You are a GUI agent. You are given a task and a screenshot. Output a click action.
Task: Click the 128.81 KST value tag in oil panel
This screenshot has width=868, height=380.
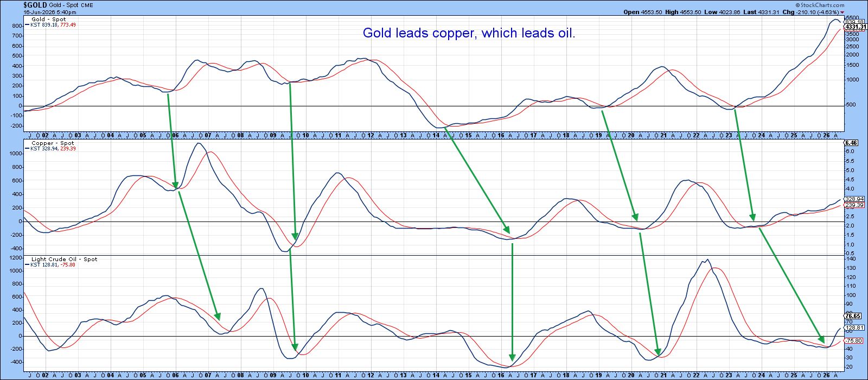coord(854,328)
